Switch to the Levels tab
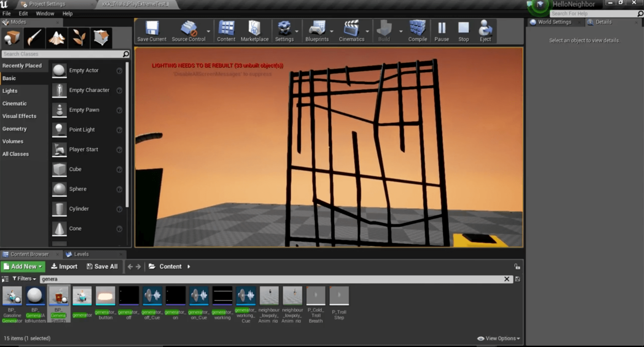The height and width of the screenshot is (347, 644). click(x=81, y=254)
